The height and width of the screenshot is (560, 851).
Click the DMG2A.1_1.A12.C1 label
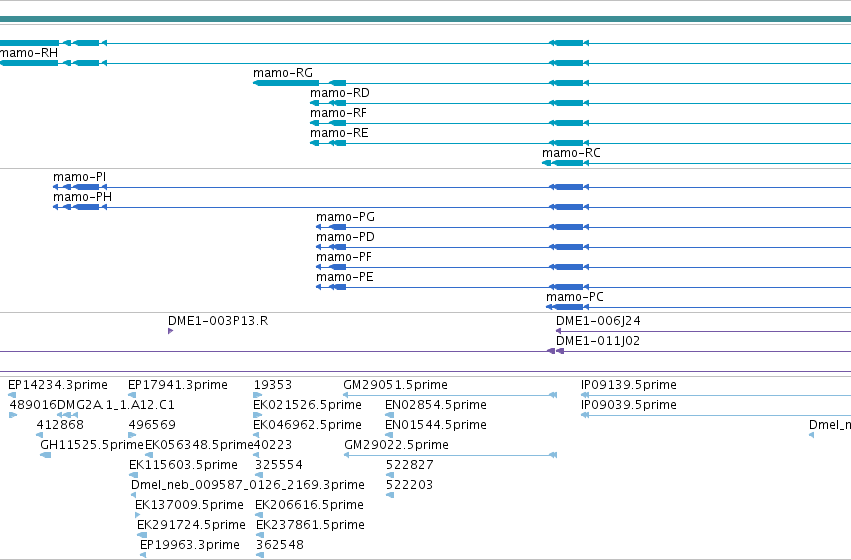pyautogui.click(x=116, y=405)
